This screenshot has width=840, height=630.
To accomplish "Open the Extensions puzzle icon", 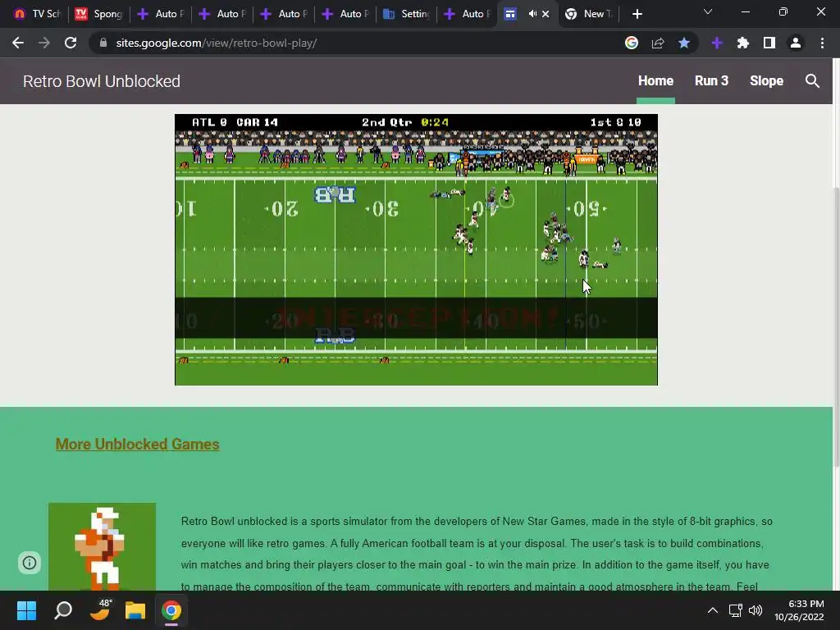I will (743, 43).
